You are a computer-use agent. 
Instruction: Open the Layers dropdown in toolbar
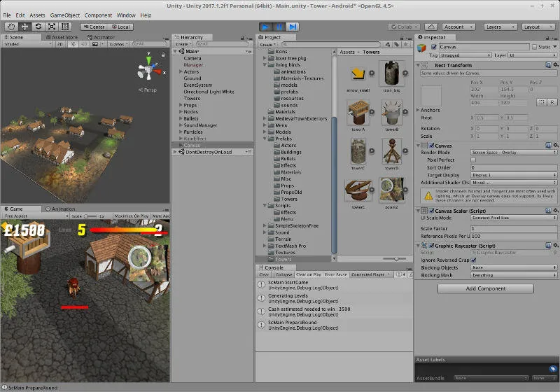(x=500, y=27)
